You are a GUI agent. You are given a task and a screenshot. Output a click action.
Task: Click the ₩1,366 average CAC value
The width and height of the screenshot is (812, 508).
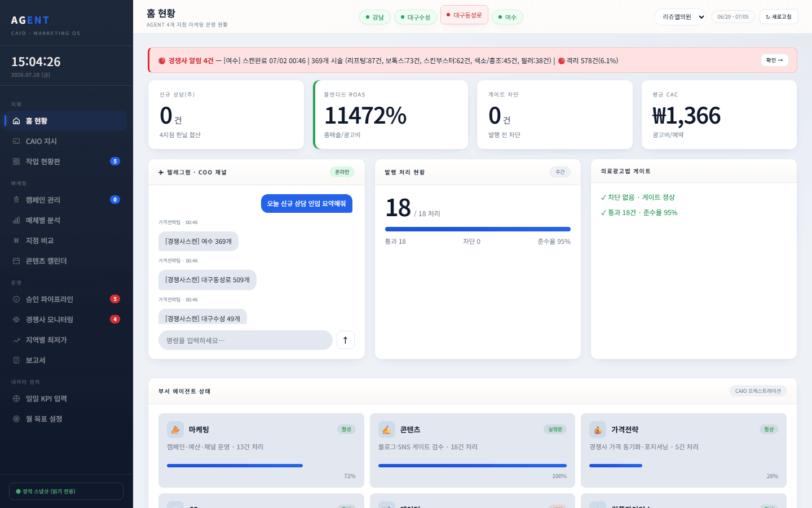coord(686,116)
